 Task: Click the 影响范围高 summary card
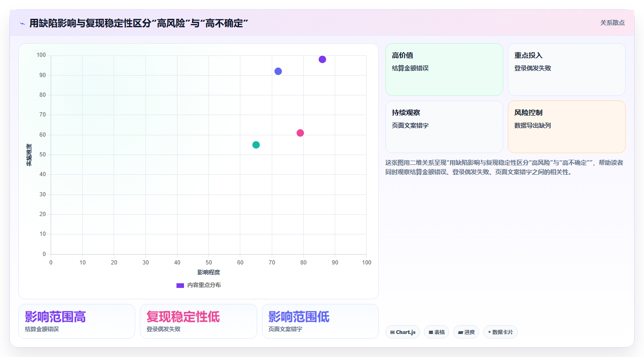77,321
